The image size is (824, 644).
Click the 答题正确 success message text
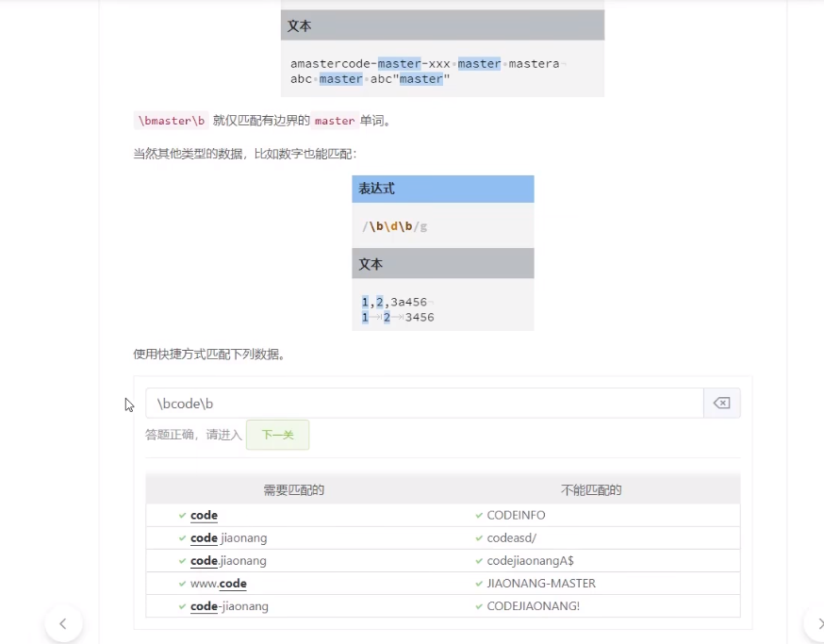193,436
